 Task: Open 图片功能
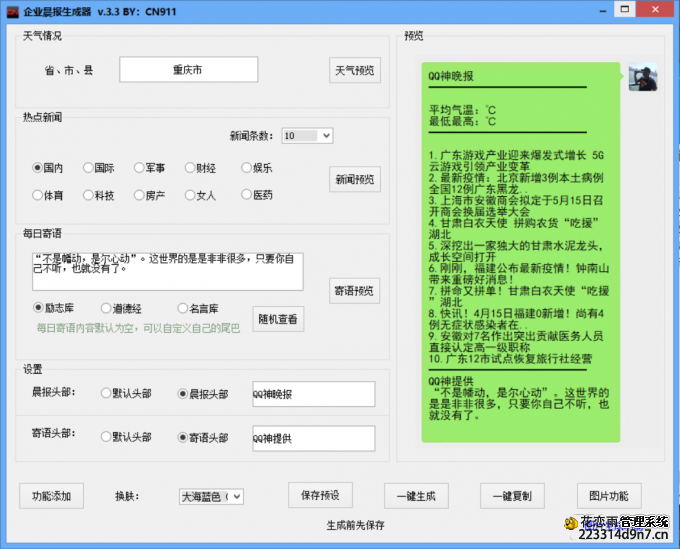609,496
